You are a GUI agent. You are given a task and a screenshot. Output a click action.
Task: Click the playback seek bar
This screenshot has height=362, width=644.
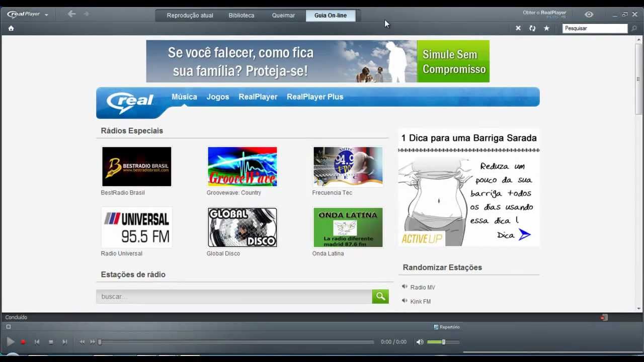tap(236, 342)
